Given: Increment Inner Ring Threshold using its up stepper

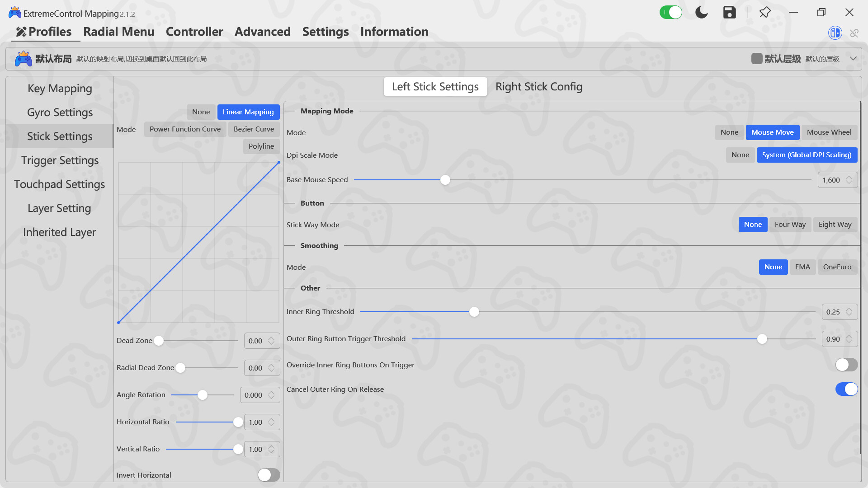Looking at the screenshot, I should coord(848,309).
